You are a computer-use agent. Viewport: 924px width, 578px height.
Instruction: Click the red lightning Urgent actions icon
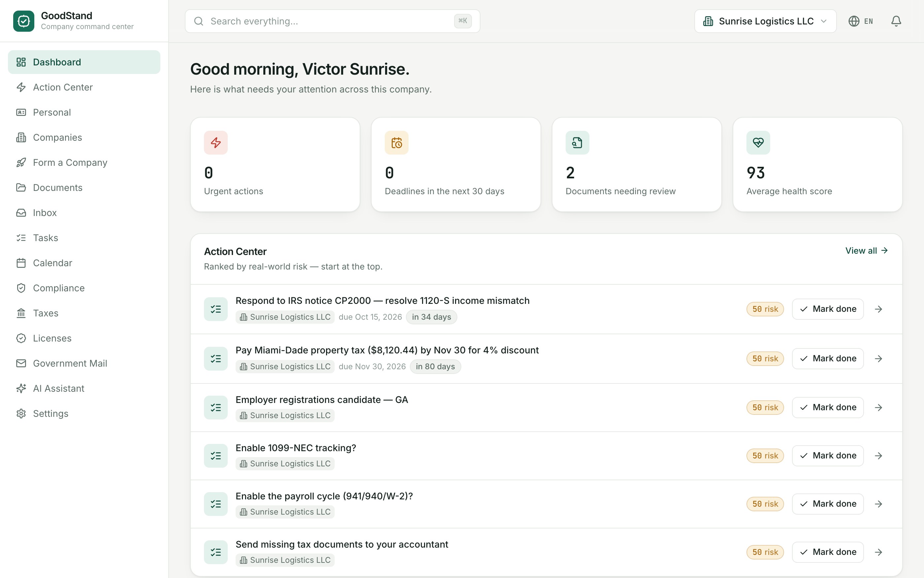(x=216, y=143)
